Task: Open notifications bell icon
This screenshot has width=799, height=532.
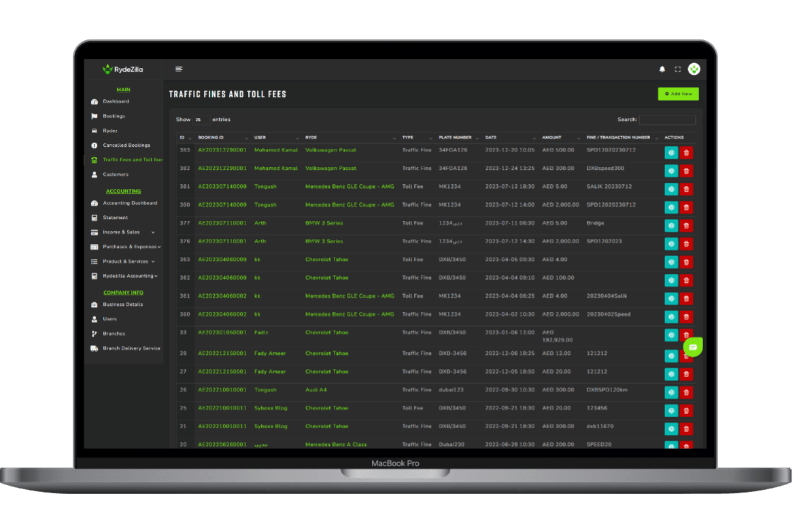Action: click(x=662, y=69)
